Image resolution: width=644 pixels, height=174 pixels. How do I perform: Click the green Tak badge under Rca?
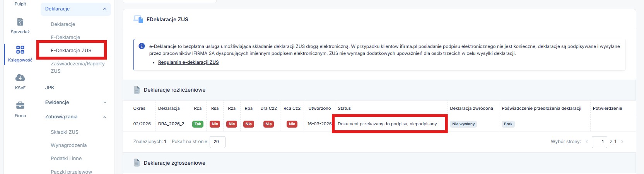click(x=198, y=124)
